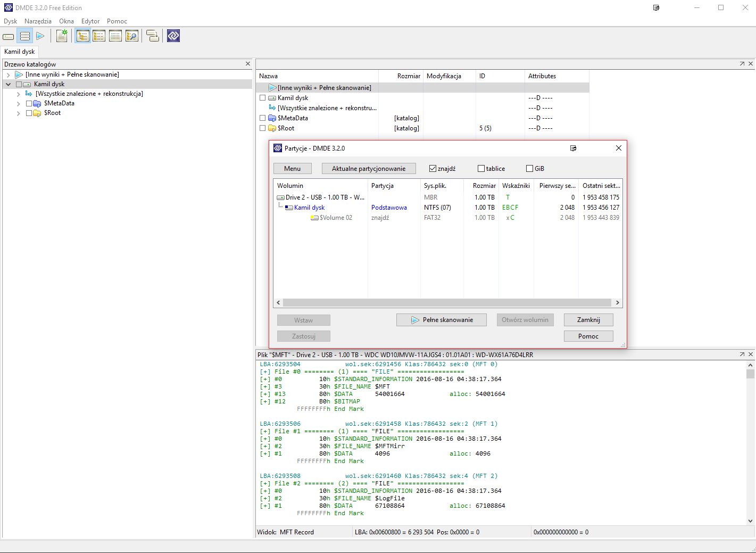The image size is (756, 553).
Task: Click the Wskaźniki column header in Partycje
Action: [x=516, y=186]
